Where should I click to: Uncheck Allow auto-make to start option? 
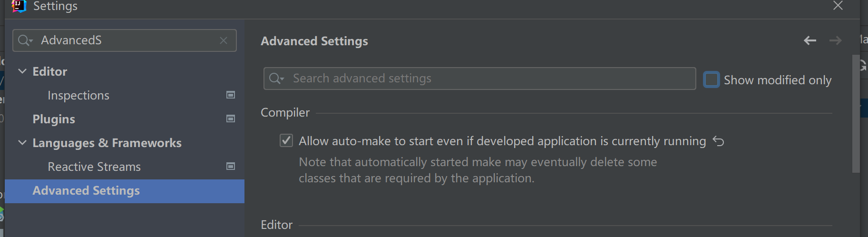(286, 141)
